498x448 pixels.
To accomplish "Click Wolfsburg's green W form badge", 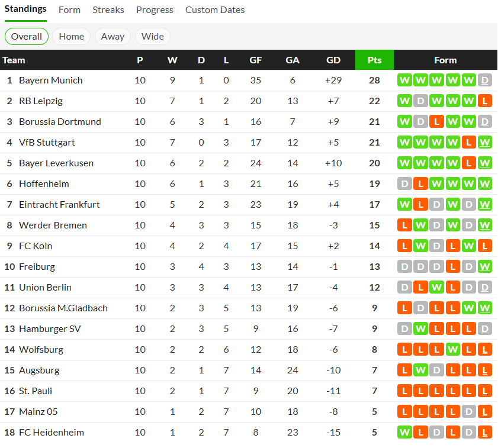I will coord(453,350).
